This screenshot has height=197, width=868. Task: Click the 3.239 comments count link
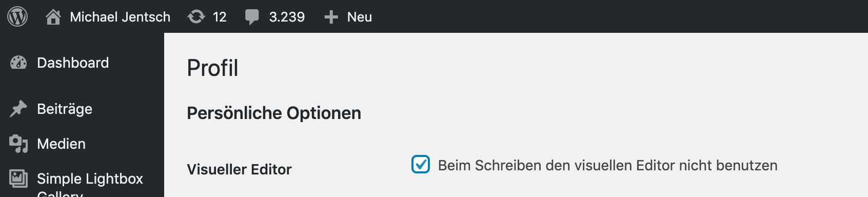(x=287, y=17)
